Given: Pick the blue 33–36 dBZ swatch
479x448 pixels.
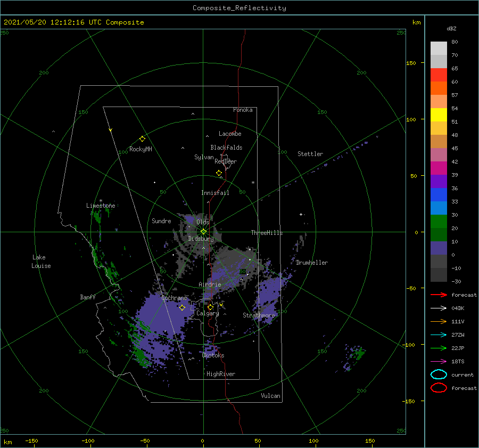Looking at the screenshot, I should (x=439, y=195).
